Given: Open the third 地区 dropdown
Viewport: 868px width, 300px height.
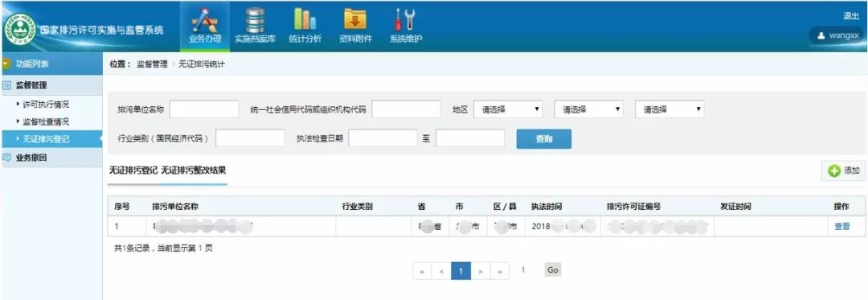Looking at the screenshot, I should (x=669, y=109).
